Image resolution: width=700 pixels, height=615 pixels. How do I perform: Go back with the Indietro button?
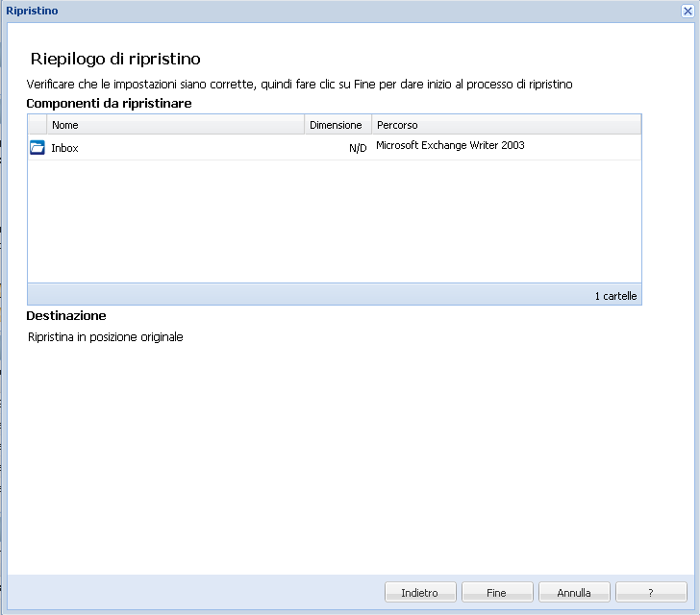pos(420,592)
